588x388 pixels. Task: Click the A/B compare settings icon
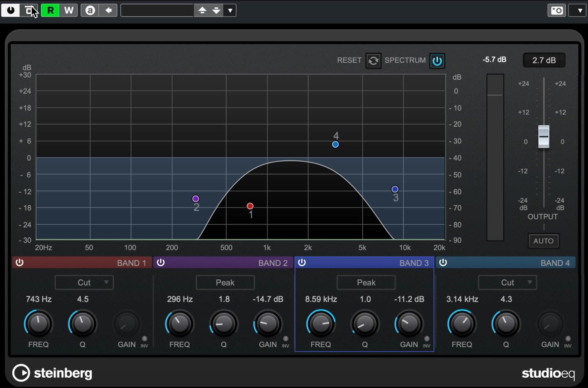[29, 10]
